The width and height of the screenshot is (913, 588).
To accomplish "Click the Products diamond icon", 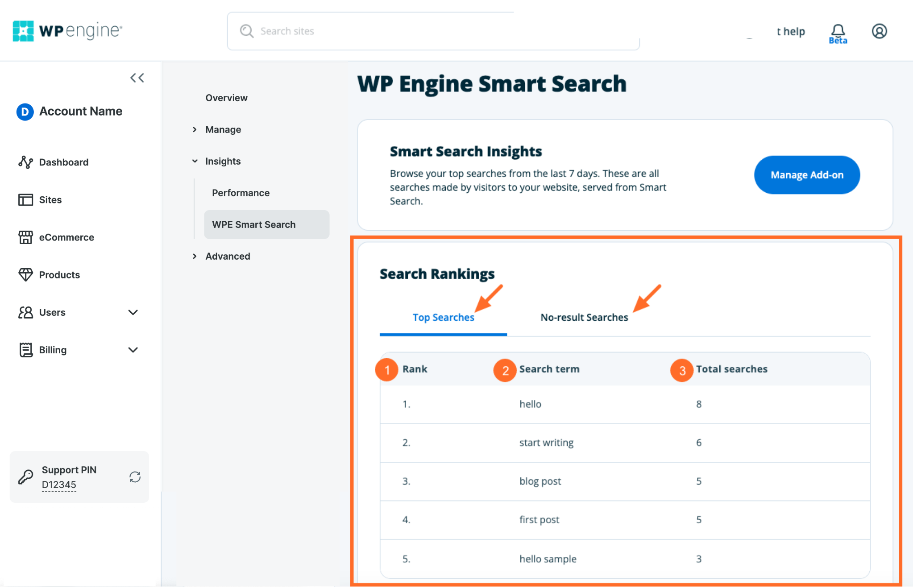I will [x=25, y=274].
